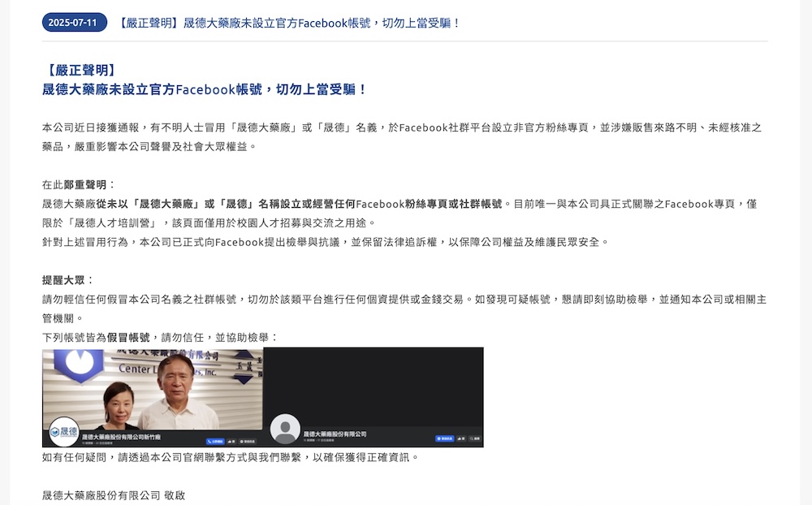This screenshot has width=812, height=505.
Task: Click the 晟德 round profile logo
Action: tap(64, 431)
